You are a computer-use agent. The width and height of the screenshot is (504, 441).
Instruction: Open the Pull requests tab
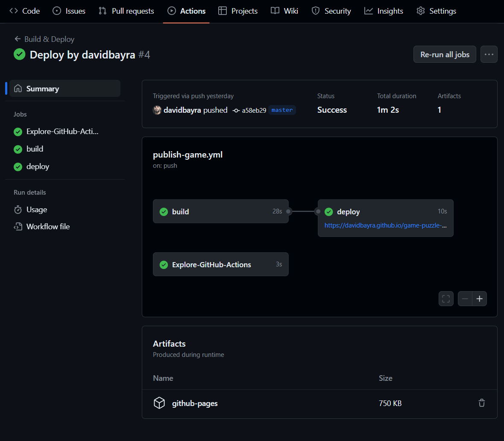[x=126, y=11]
